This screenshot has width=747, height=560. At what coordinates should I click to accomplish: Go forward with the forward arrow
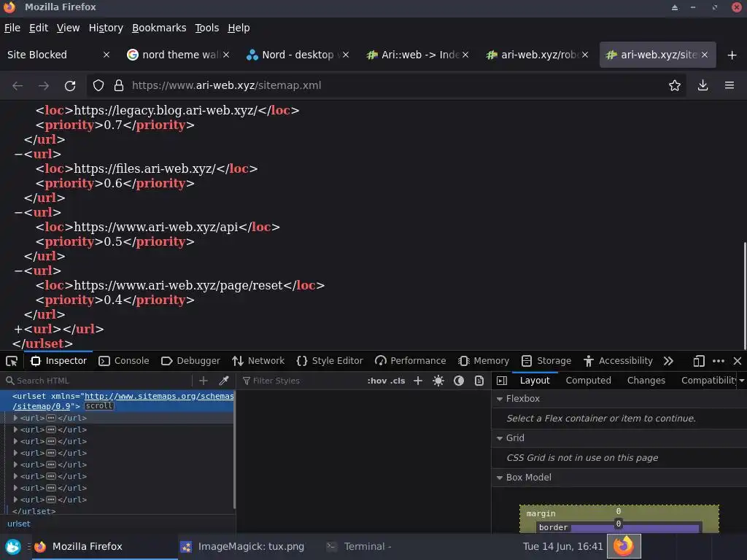[x=43, y=86]
